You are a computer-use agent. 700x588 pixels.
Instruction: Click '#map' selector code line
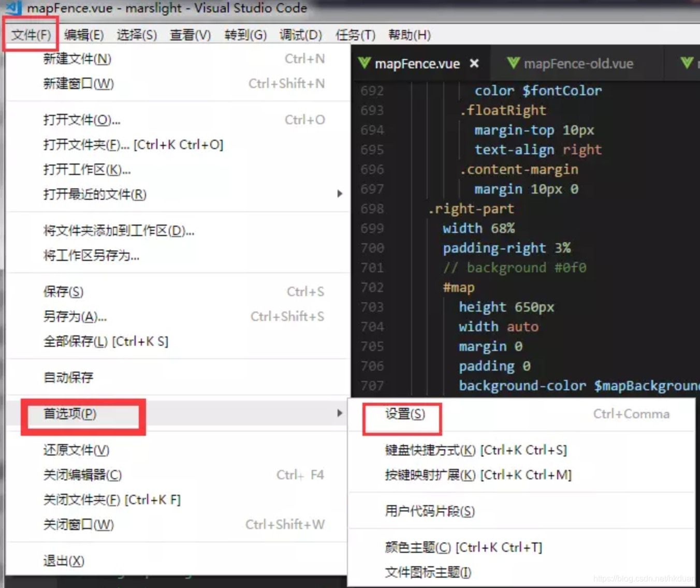tap(459, 287)
